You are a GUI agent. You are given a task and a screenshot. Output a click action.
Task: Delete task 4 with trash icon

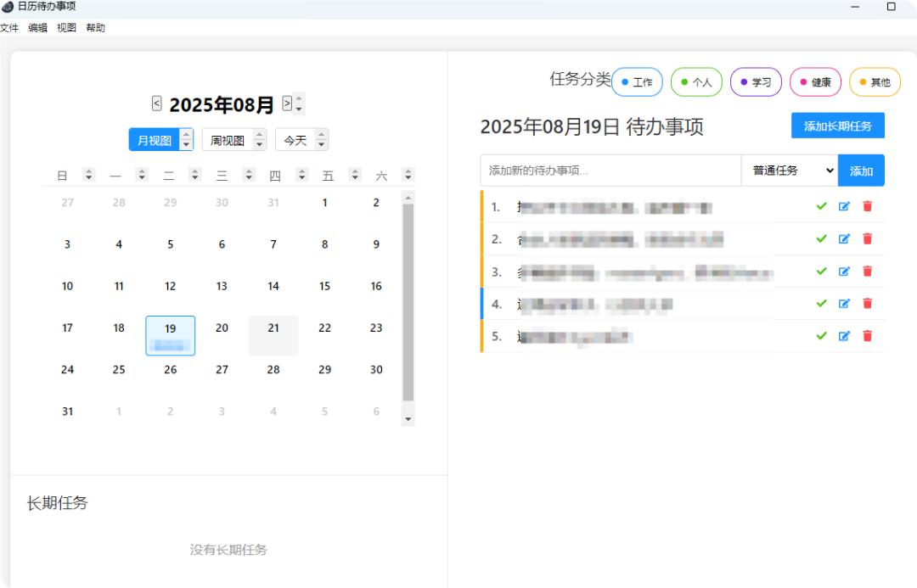867,304
